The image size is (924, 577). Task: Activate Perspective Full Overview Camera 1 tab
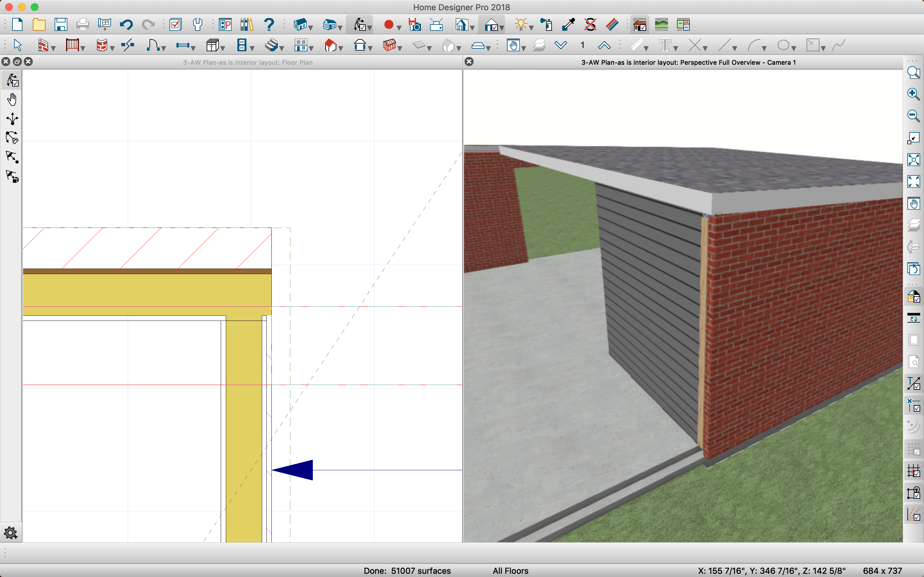click(688, 62)
